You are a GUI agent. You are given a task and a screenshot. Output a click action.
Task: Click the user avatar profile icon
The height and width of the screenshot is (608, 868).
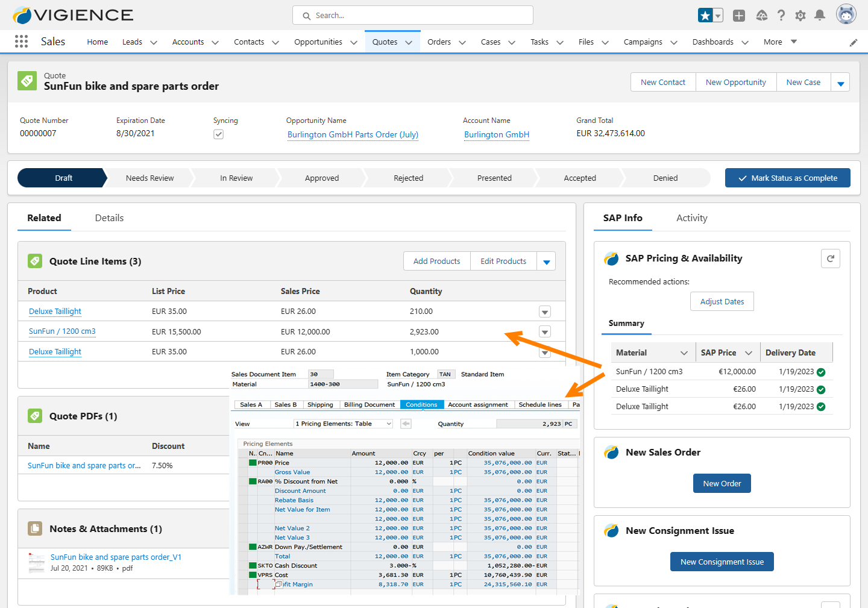[x=846, y=14]
